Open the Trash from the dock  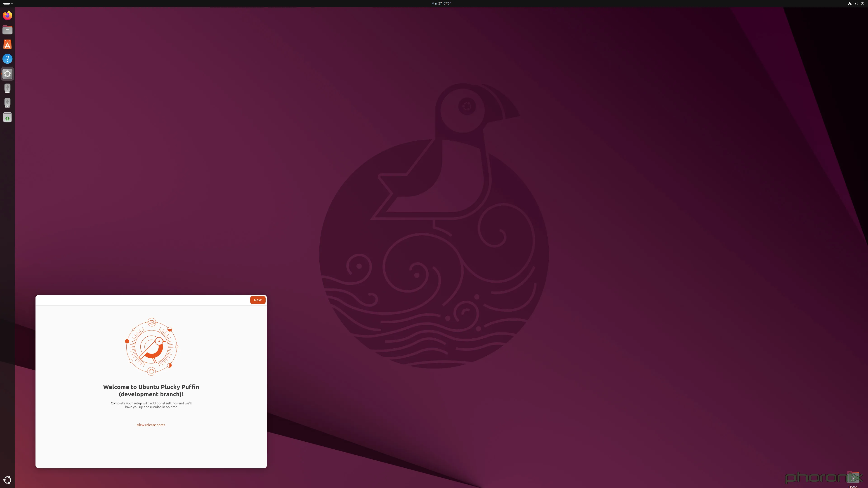click(x=7, y=117)
